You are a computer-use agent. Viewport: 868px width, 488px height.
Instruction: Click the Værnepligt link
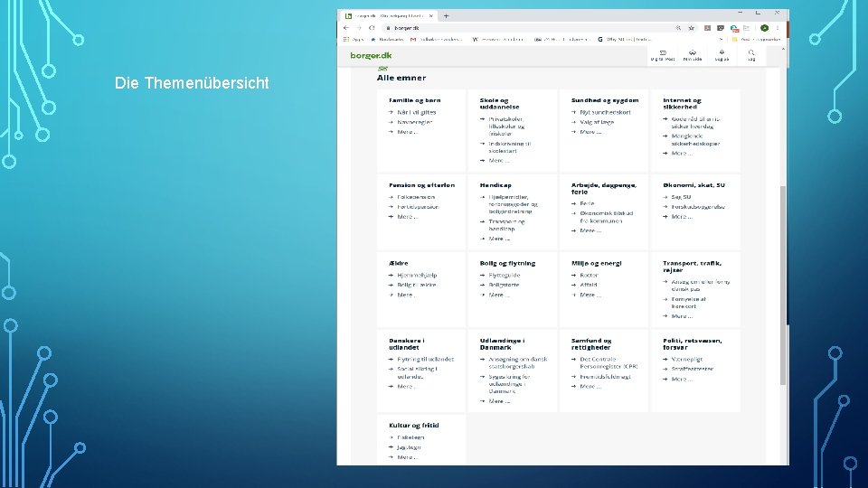686,359
